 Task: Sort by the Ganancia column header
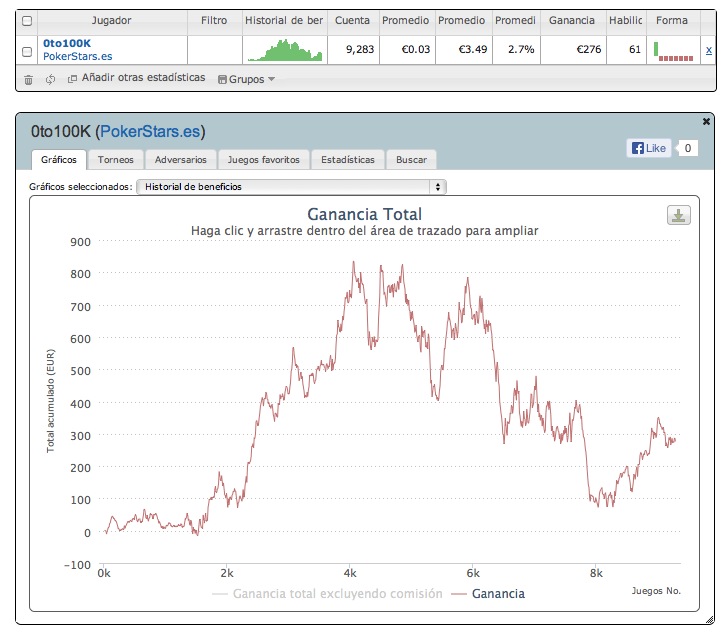572,20
